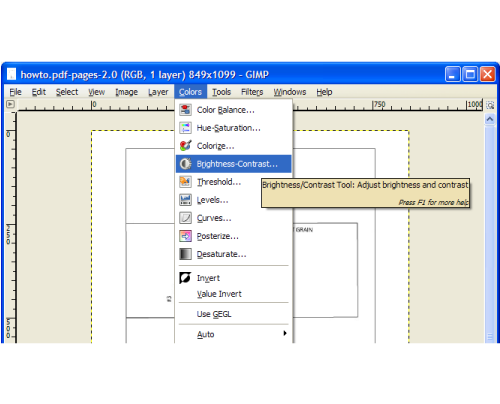The image size is (500, 404).
Task: Open the ruler corner menu arrow button
Action: click(10, 104)
